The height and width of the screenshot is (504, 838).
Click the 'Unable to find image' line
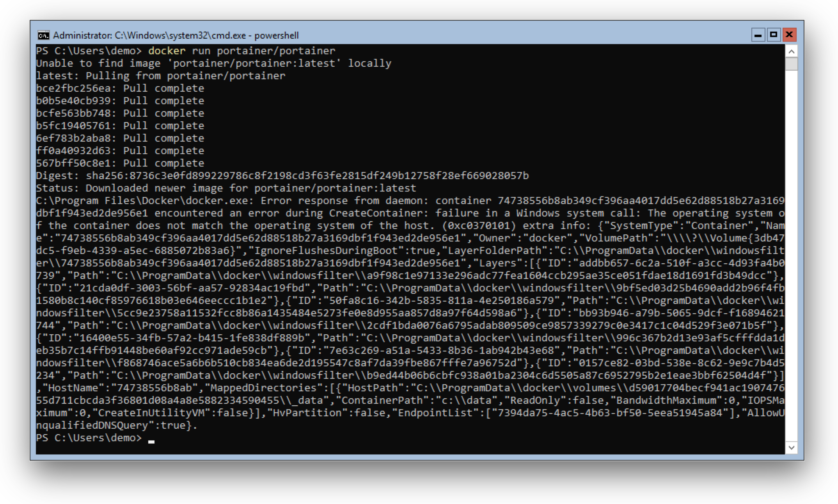point(213,63)
